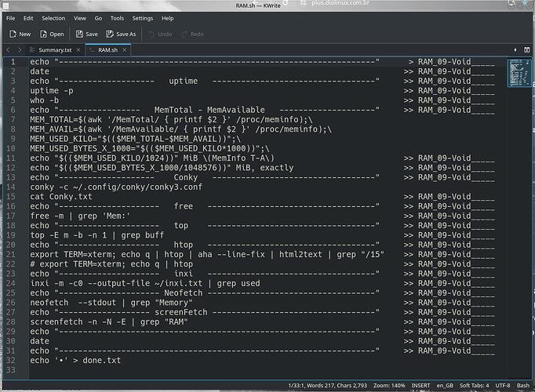Click the document minimap scrollbar
This screenshot has height=392, width=535.
(519, 73)
